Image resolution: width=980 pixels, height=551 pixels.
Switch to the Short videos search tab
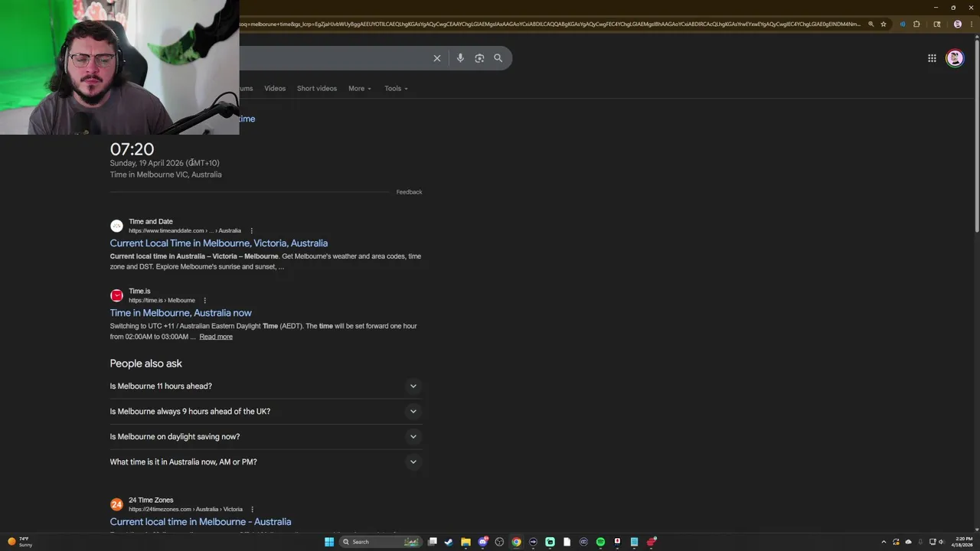[317, 88]
